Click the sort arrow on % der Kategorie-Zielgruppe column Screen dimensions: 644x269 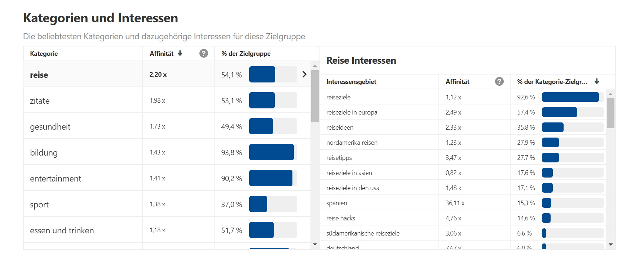pyautogui.click(x=597, y=81)
